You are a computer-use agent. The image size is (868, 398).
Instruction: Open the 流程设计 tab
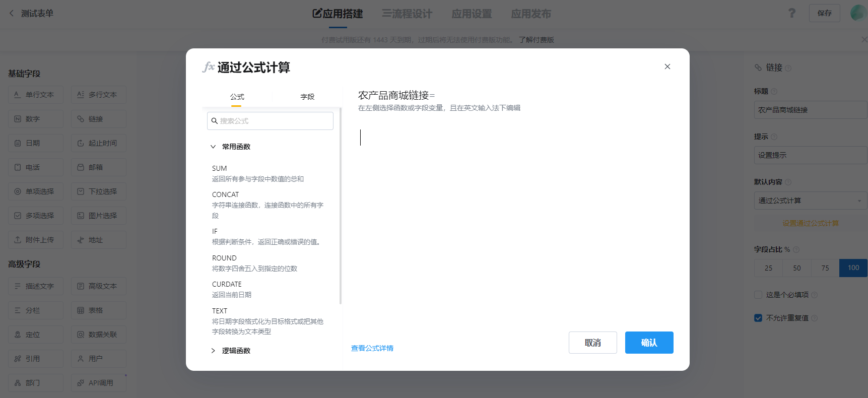(x=407, y=14)
